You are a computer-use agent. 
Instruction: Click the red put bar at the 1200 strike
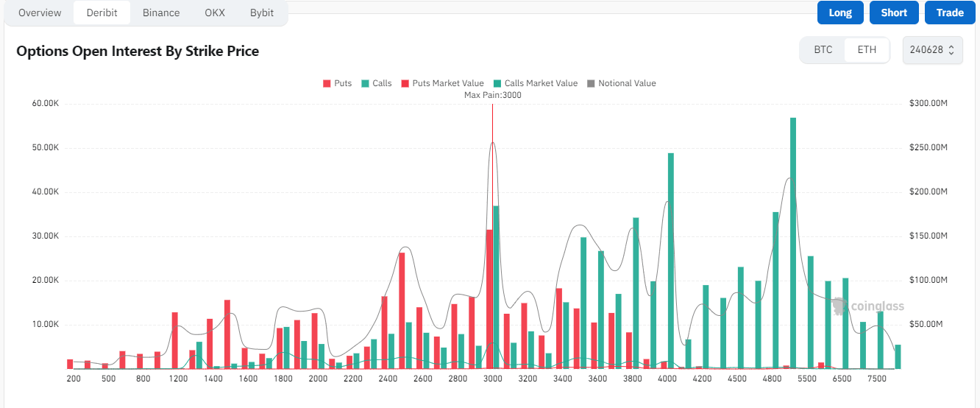pos(175,340)
